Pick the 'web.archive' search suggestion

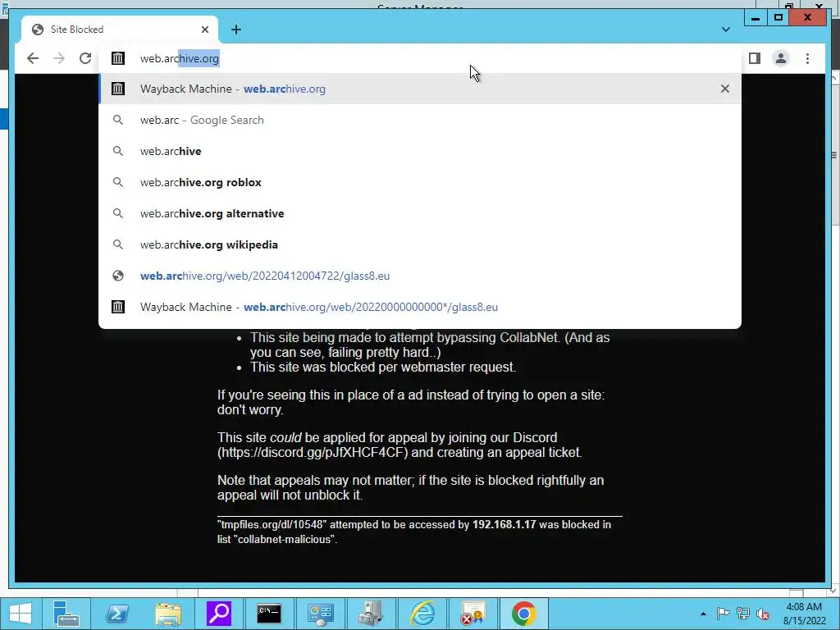(420, 151)
